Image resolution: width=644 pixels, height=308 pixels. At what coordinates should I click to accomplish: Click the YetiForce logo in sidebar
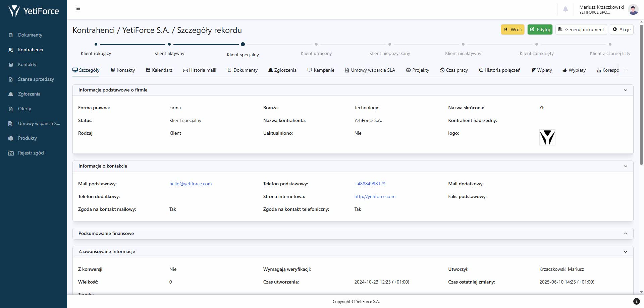(34, 11)
